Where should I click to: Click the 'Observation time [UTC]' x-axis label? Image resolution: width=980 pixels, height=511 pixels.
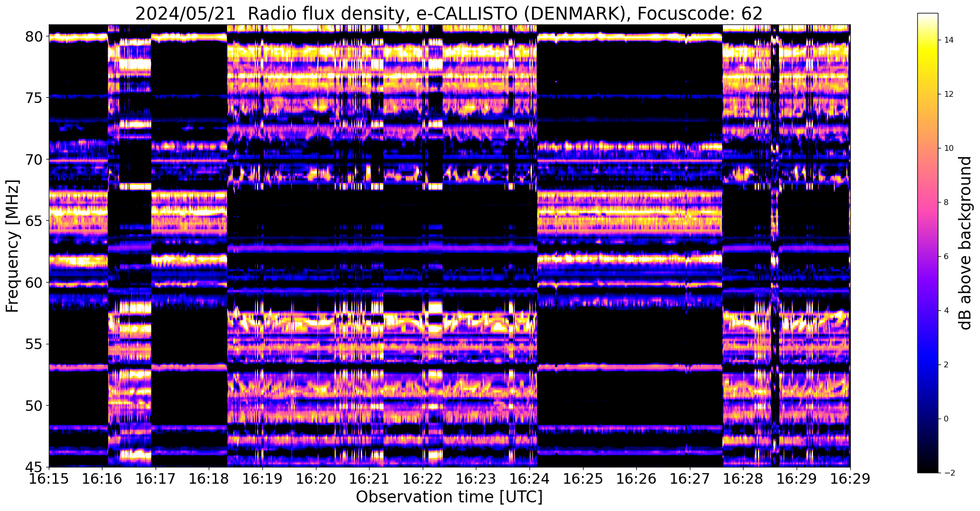pyautogui.click(x=449, y=497)
